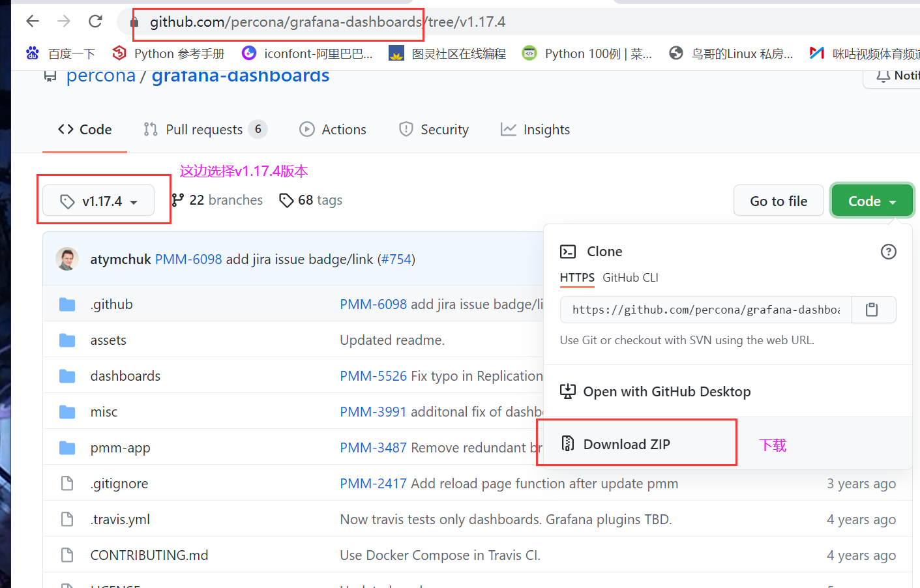Copy clone URL with clipboard icon
The image size is (920, 588).
point(872,310)
